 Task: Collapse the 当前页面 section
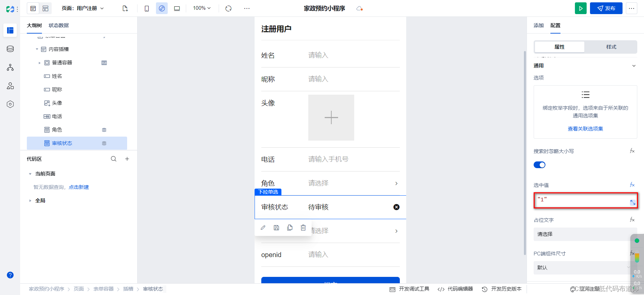30,174
